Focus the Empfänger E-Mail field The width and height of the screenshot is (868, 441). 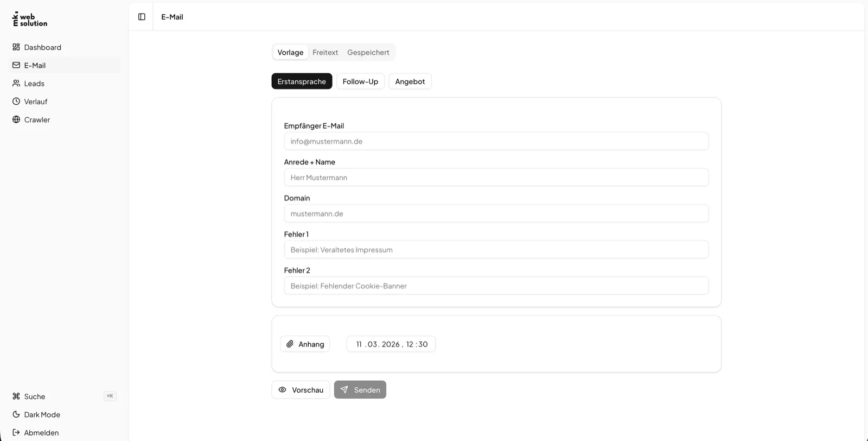(x=496, y=141)
